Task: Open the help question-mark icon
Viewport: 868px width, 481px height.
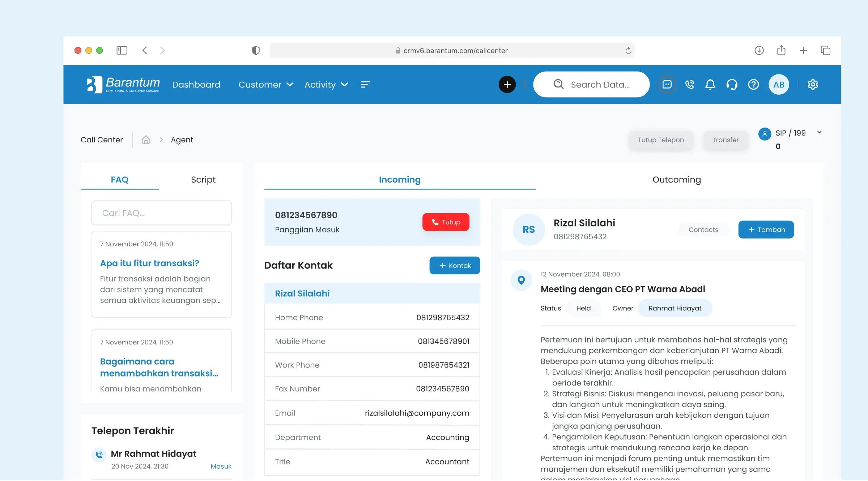Action: point(754,84)
